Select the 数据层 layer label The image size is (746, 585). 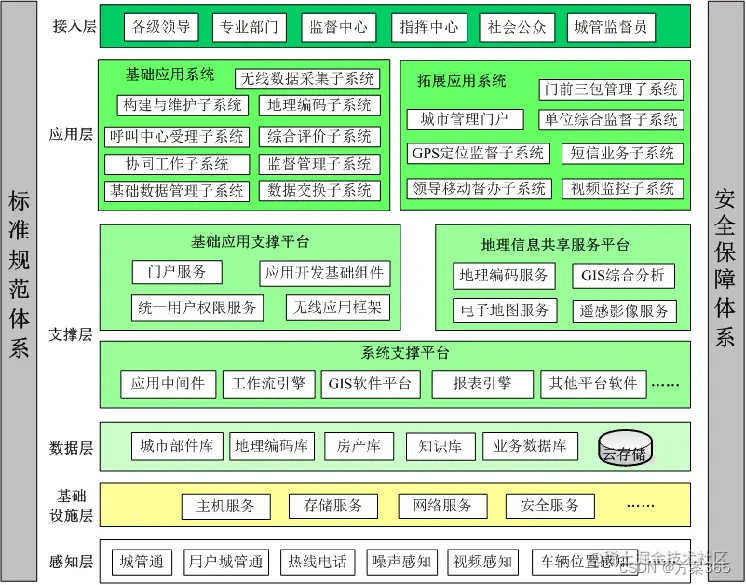coord(70,448)
